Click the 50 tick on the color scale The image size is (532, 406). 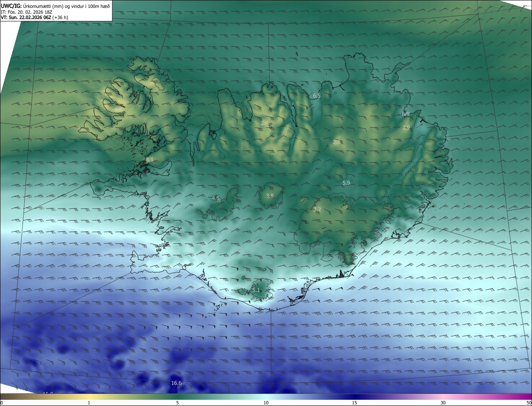click(x=529, y=403)
